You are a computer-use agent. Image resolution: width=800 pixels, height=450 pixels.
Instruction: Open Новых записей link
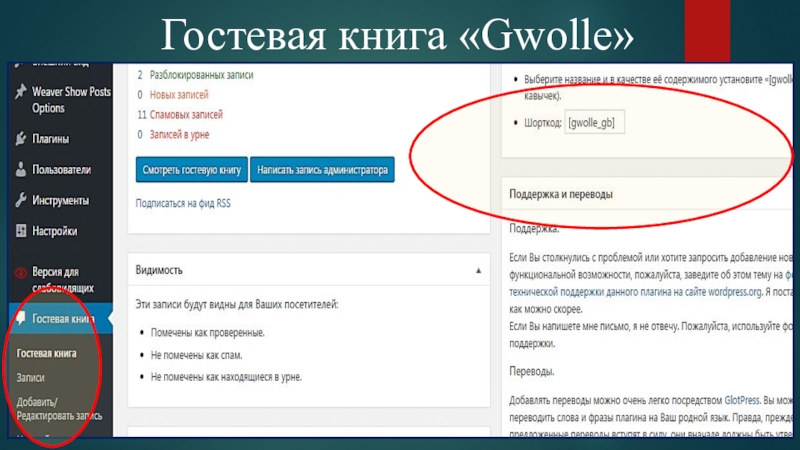click(x=179, y=95)
